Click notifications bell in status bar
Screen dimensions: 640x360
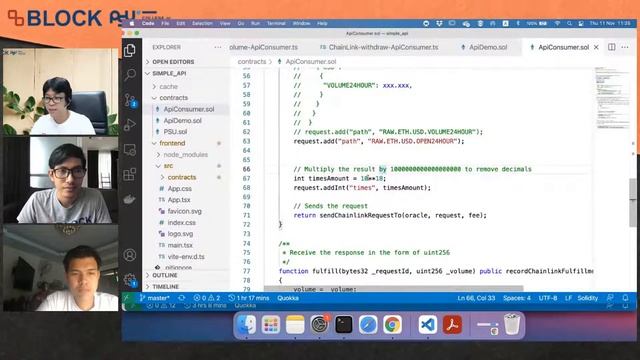tap(625, 298)
